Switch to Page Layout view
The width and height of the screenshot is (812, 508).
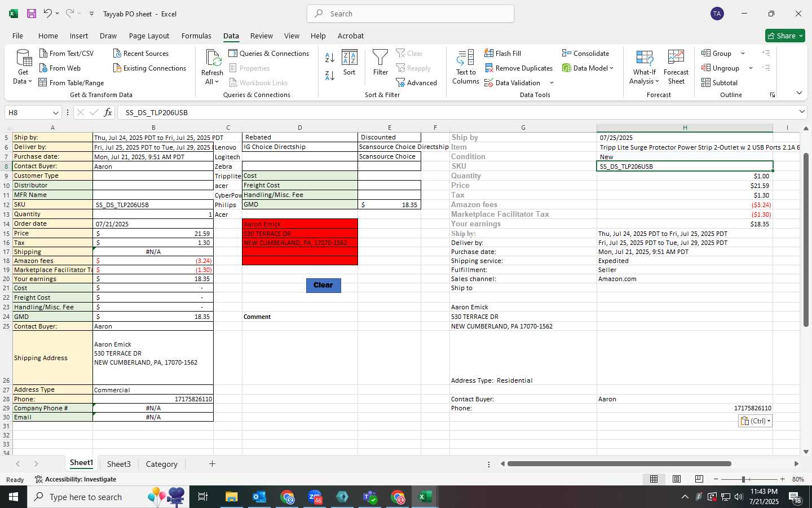(677, 479)
